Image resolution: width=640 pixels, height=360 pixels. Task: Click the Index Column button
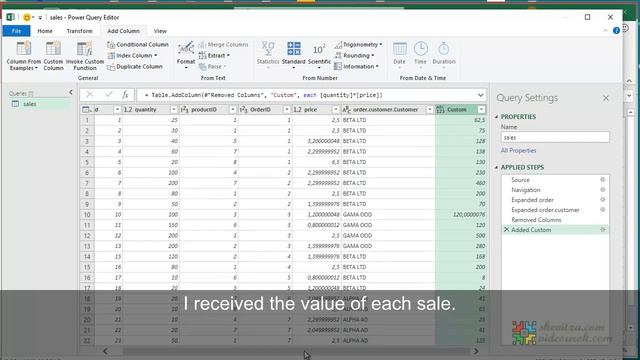click(x=133, y=56)
